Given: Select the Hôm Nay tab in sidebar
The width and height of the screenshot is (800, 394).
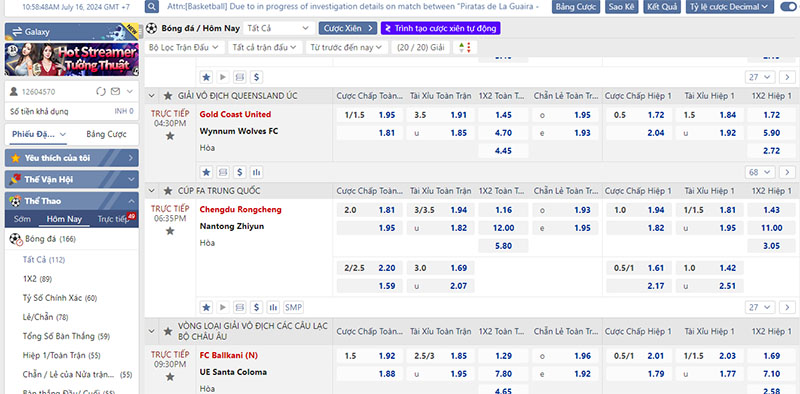Looking at the screenshot, I should coord(64,219).
